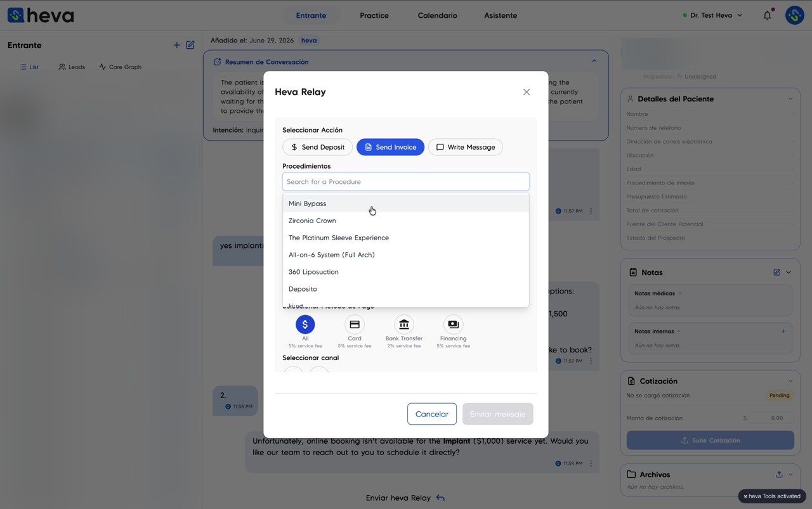Screen dimensions: 812x509
Task: Choose Write Message action
Action: point(466,147)
